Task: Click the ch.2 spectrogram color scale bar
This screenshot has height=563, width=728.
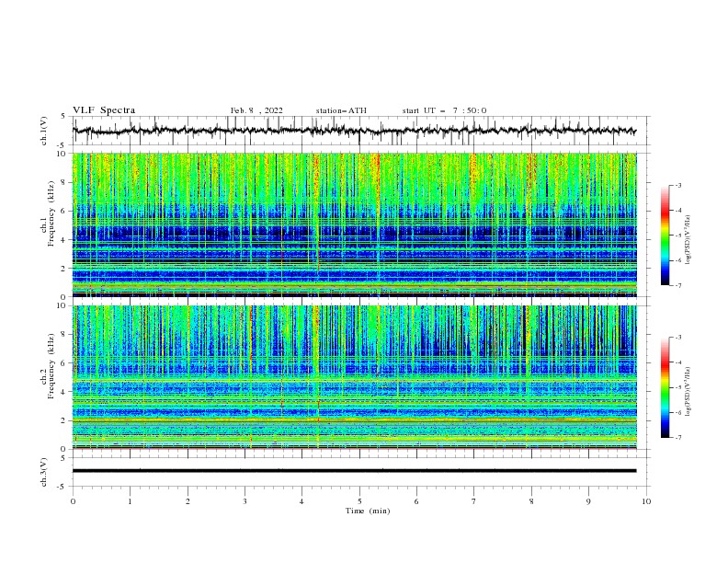Action: tap(665, 387)
